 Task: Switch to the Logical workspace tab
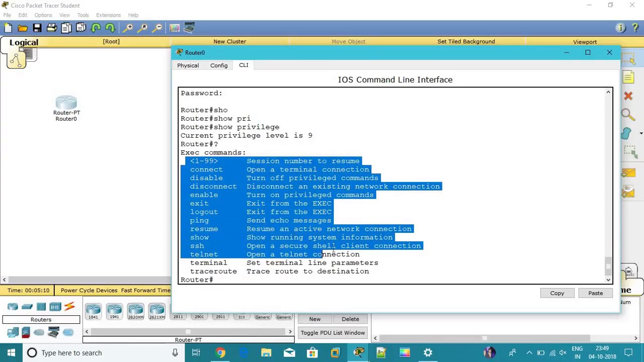24,43
